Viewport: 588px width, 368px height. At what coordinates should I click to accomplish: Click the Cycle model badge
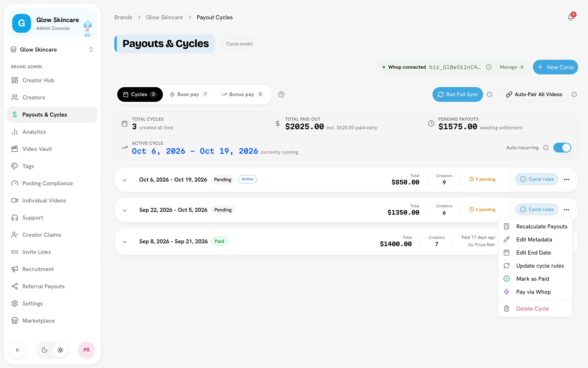(x=239, y=44)
